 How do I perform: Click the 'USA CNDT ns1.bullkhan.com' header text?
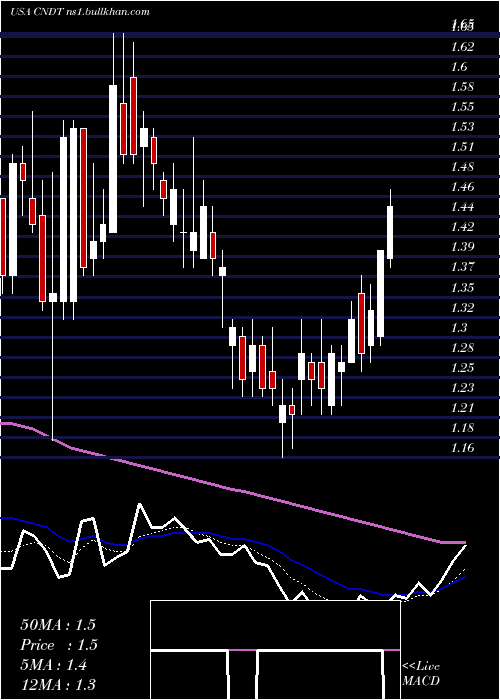tap(79, 12)
